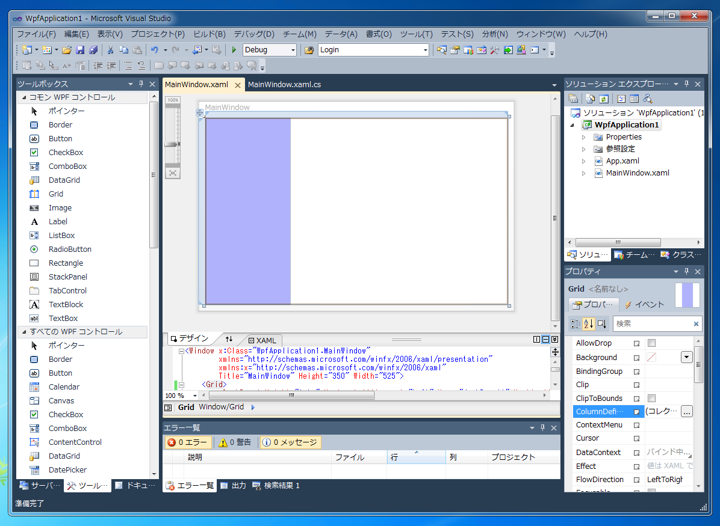The width and height of the screenshot is (720, 526).
Task: Open the Background property brush dropdown
Action: pos(686,357)
